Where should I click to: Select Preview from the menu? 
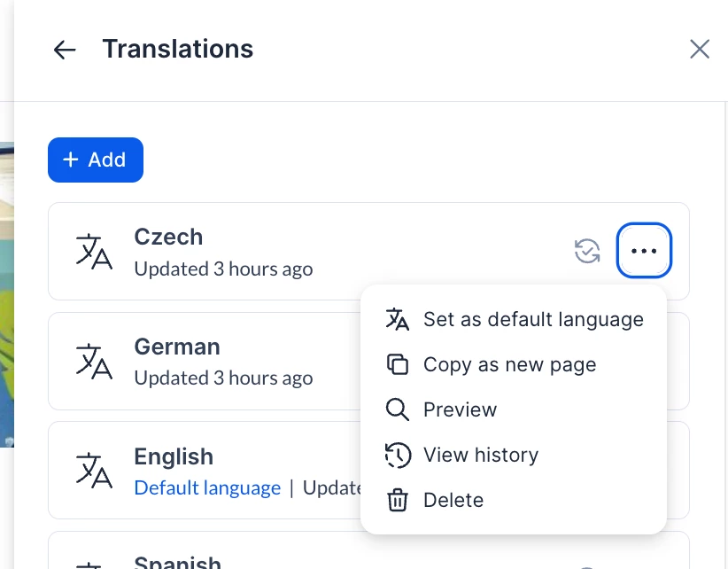(514, 409)
